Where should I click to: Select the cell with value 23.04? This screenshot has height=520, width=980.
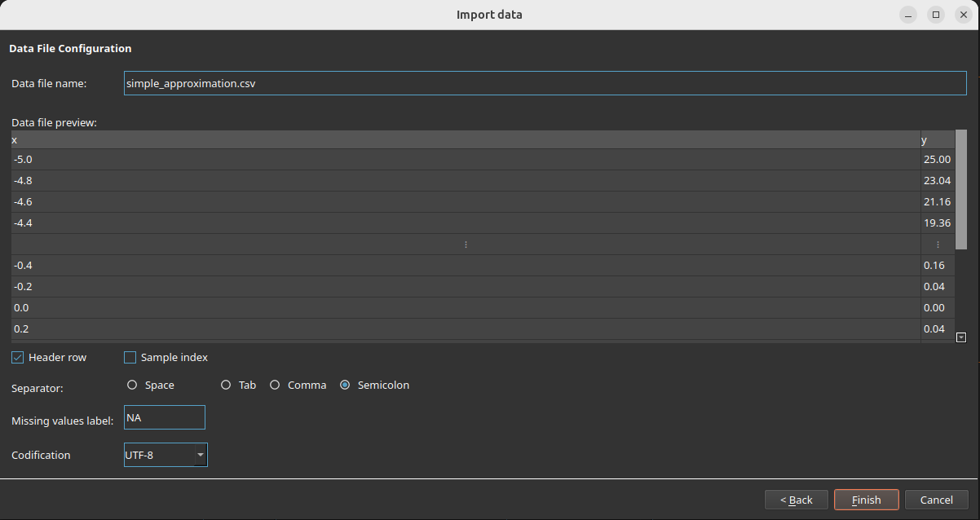(x=937, y=181)
